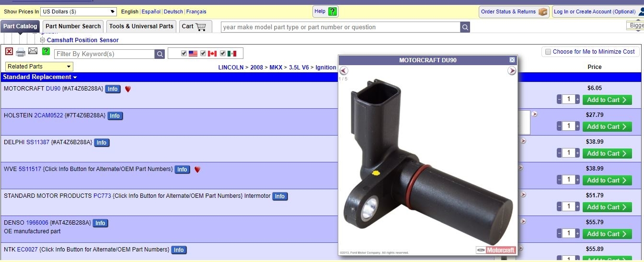The image size is (644, 262).
Task: Click Info button for DENSO 1966006
Action: [100, 223]
